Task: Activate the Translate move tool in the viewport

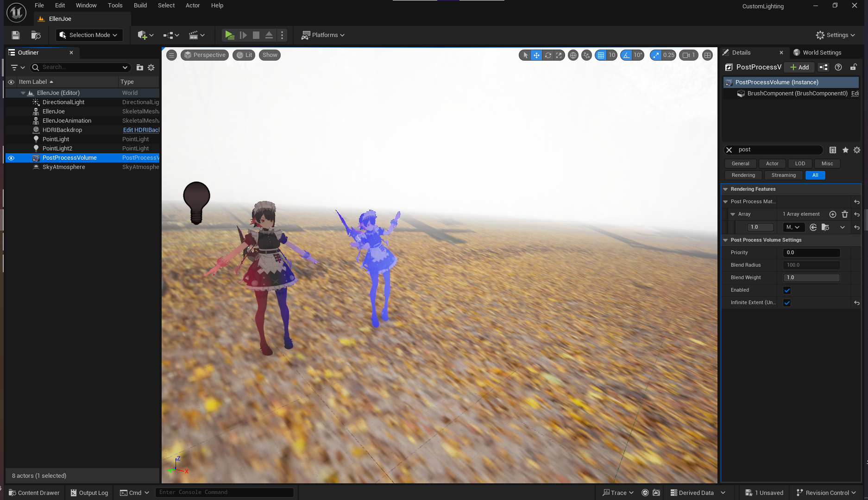Action: click(x=536, y=55)
